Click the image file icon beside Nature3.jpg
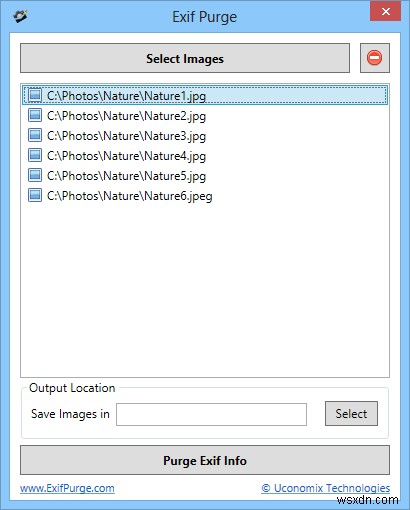 [35, 135]
